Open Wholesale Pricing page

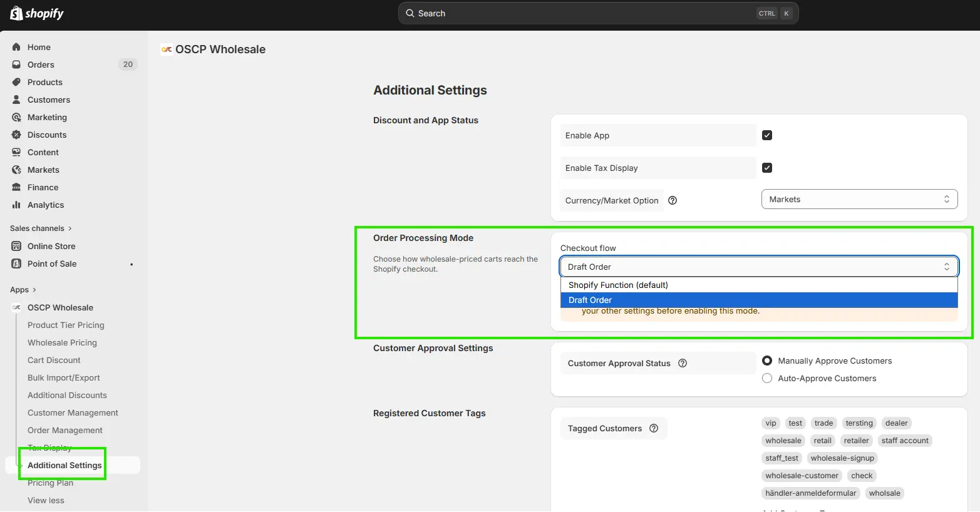tap(62, 342)
